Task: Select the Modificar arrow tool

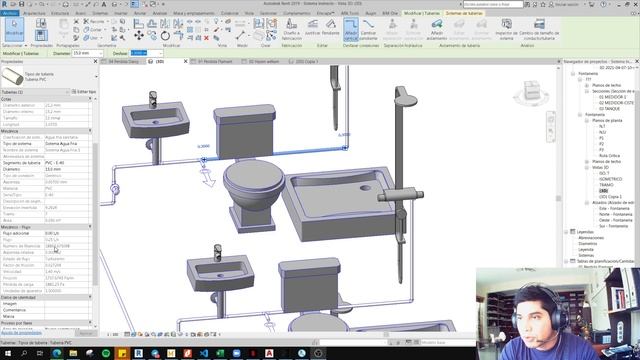Action: point(14,29)
